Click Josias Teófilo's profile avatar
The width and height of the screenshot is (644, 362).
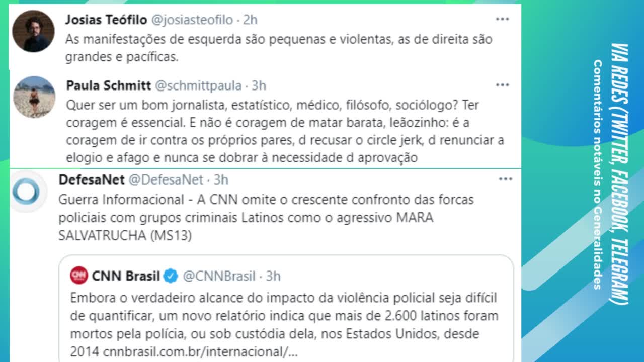(x=33, y=31)
